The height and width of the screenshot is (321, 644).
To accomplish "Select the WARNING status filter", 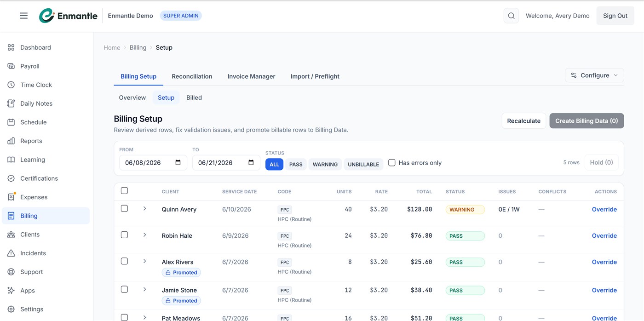I will point(325,164).
